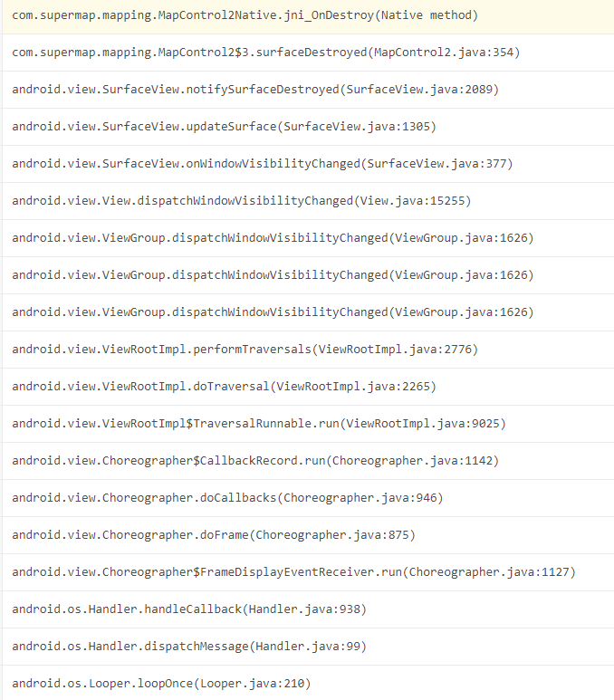
Task: Select the first ViewGroup.dispatchWindowVisibilityChanged row
Action: coord(308,238)
